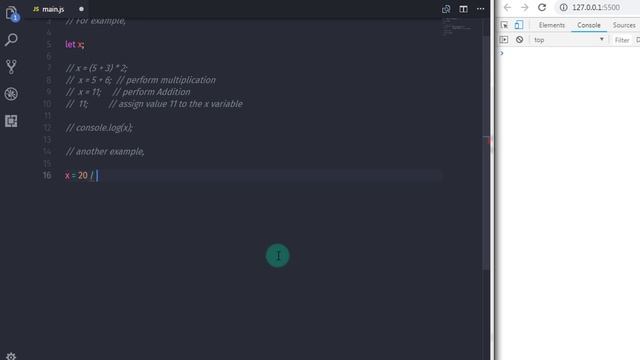This screenshot has width=640, height=360.
Task: Click line number 12 in the gutter
Action: pos(47,128)
